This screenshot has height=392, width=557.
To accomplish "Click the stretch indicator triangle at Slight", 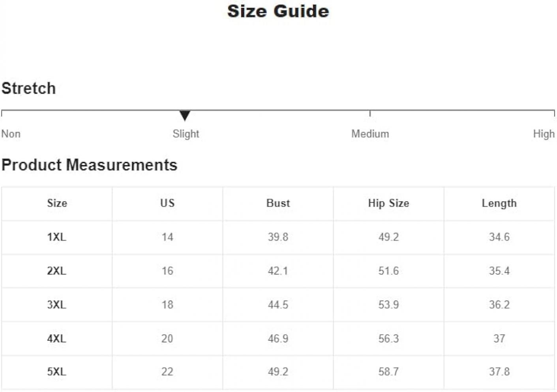I will (185, 116).
